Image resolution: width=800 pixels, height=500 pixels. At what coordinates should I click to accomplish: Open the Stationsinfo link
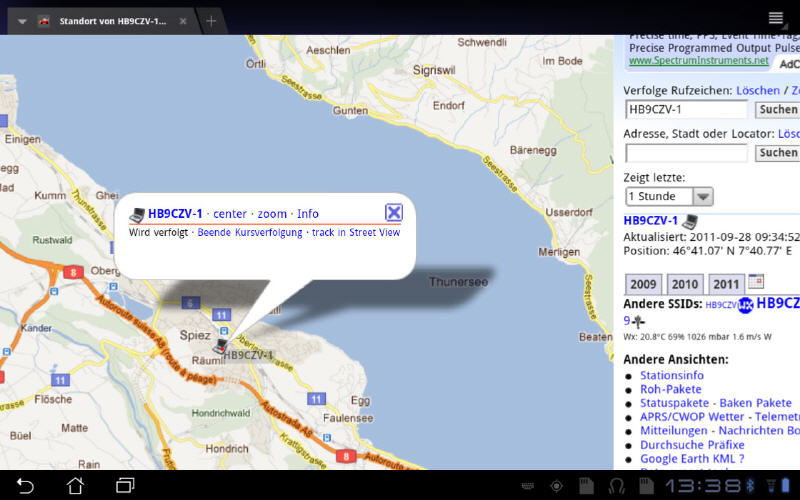(x=672, y=375)
